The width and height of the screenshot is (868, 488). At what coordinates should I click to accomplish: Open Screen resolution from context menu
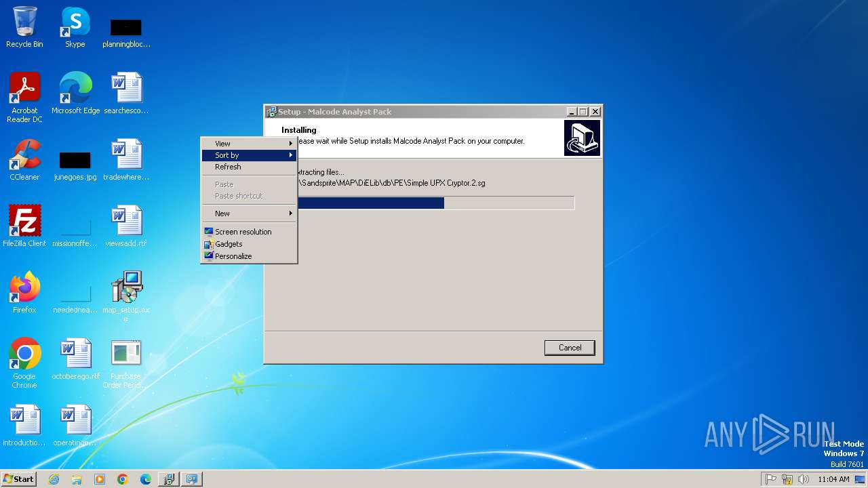pos(249,232)
